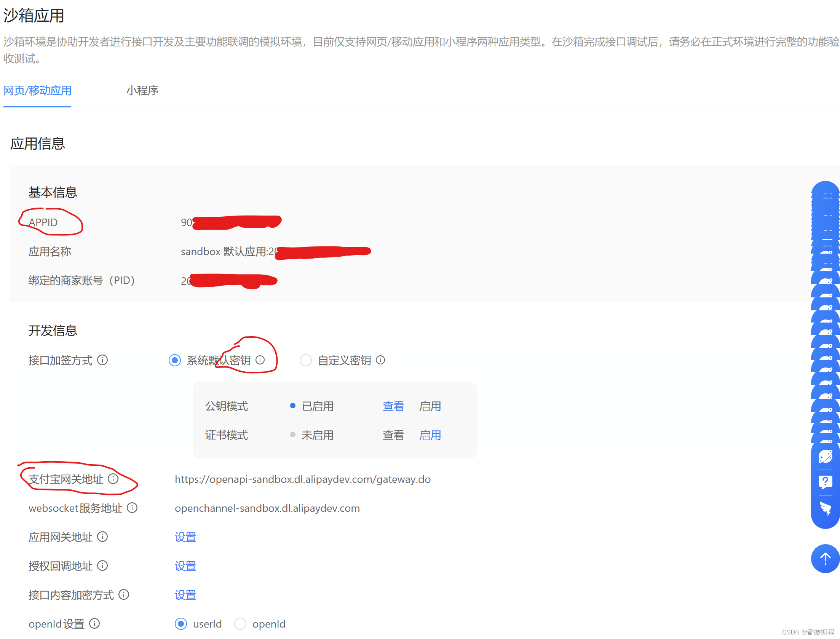
Task: Choose the openId radio button
Action: tap(240, 624)
